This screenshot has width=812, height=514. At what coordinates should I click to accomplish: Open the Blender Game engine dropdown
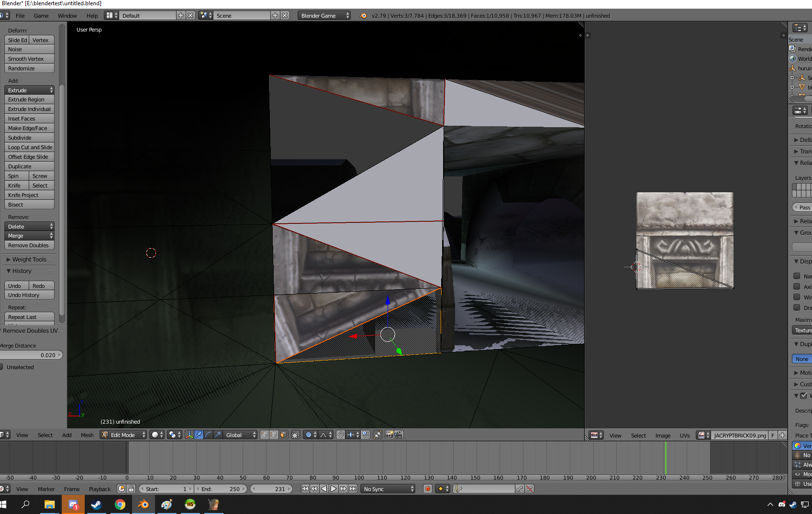[324, 16]
